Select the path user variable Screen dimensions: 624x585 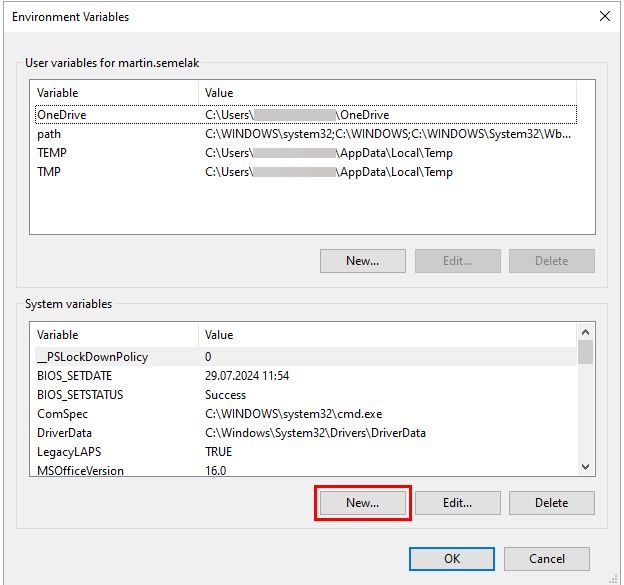point(49,134)
